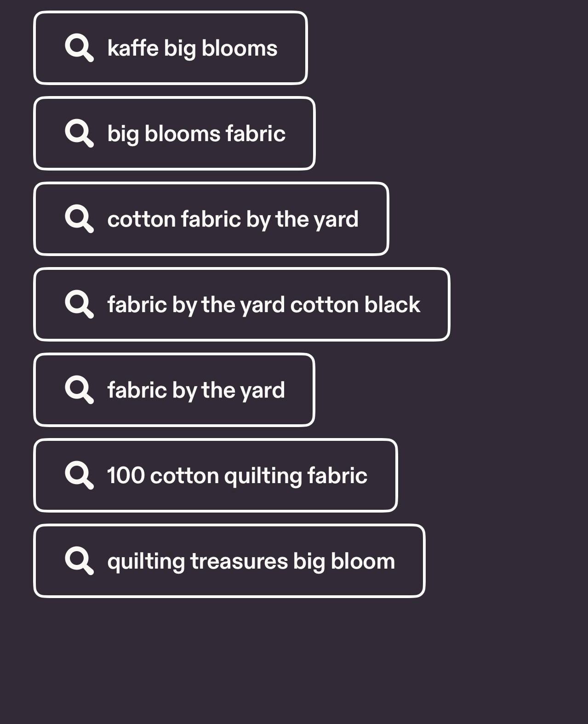Click magnifier icon beside kaffe big blooms

coord(79,47)
